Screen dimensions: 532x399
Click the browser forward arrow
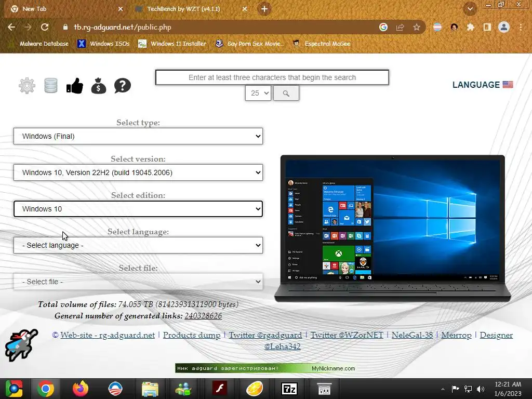click(x=28, y=27)
